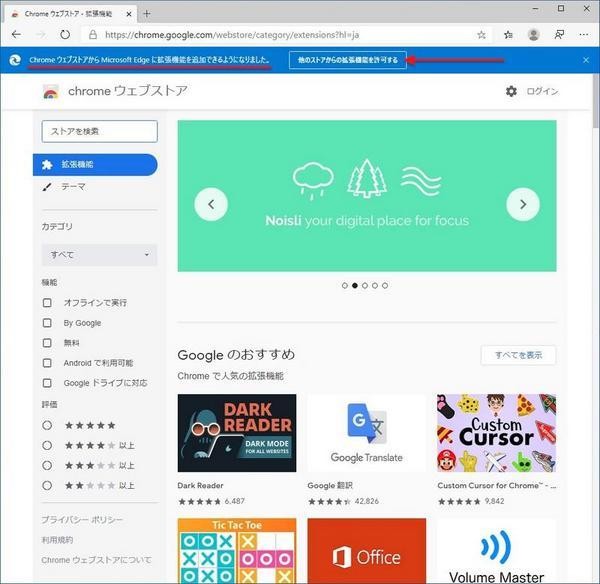Image resolution: width=600 pixels, height=584 pixels.
Task: Click the ログイン link
Action: pos(543,91)
